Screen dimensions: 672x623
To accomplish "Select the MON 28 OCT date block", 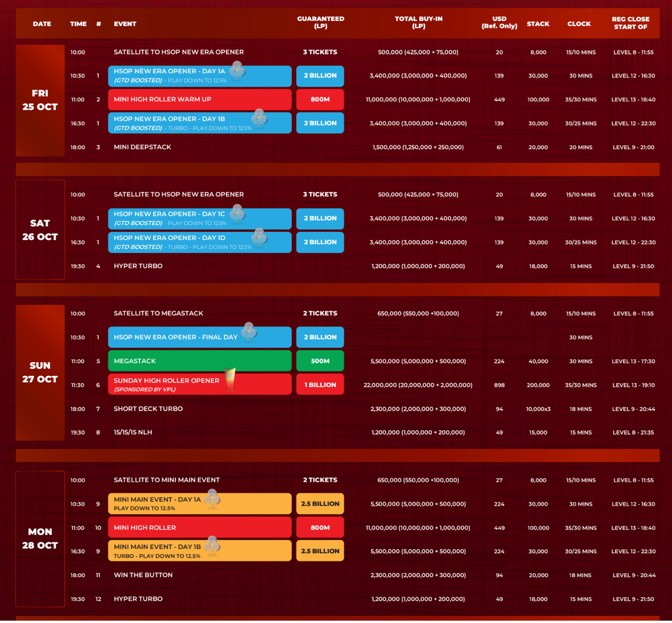I will click(x=40, y=538).
